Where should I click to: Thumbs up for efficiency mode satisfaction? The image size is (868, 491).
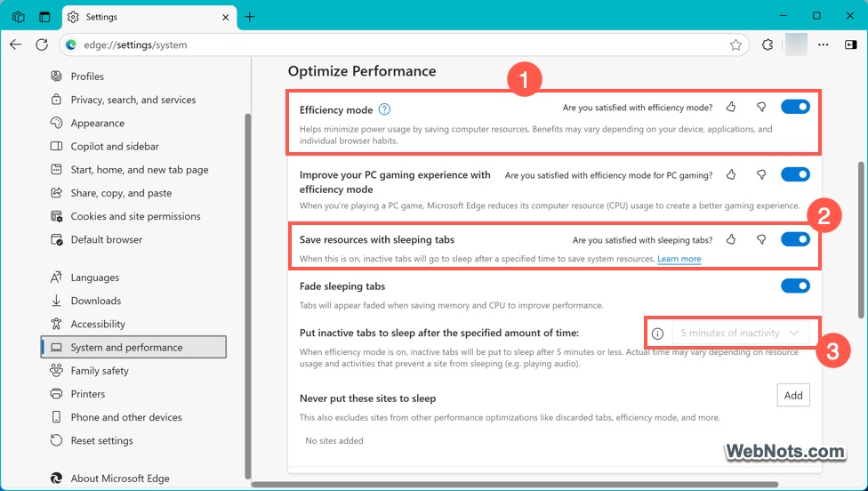[731, 107]
